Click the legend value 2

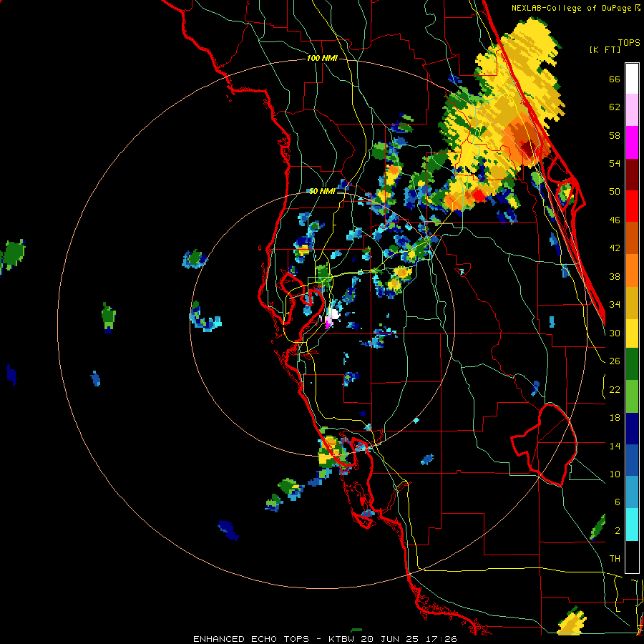tap(618, 531)
